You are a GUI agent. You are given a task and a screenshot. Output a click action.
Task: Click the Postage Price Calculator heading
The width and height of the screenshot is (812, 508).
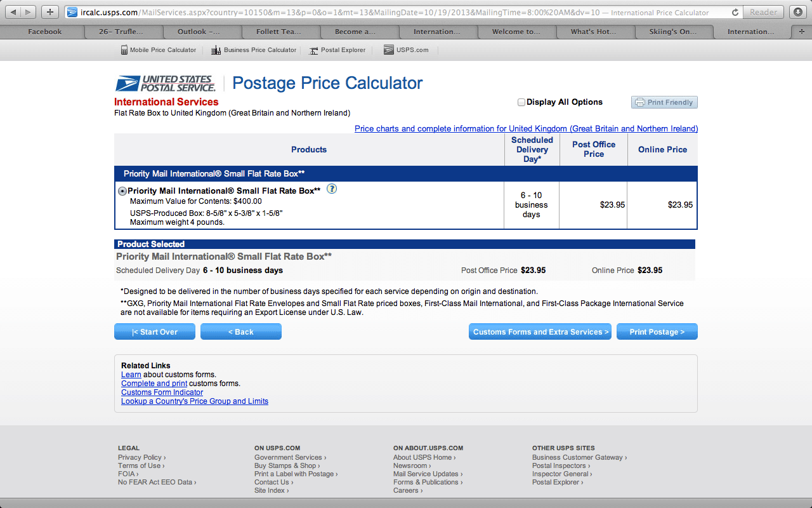[x=327, y=83]
